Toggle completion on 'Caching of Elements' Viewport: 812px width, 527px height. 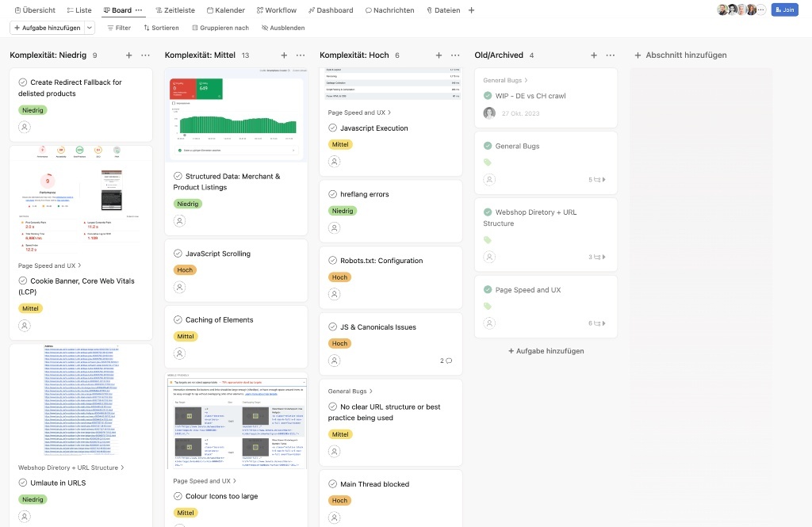177,320
